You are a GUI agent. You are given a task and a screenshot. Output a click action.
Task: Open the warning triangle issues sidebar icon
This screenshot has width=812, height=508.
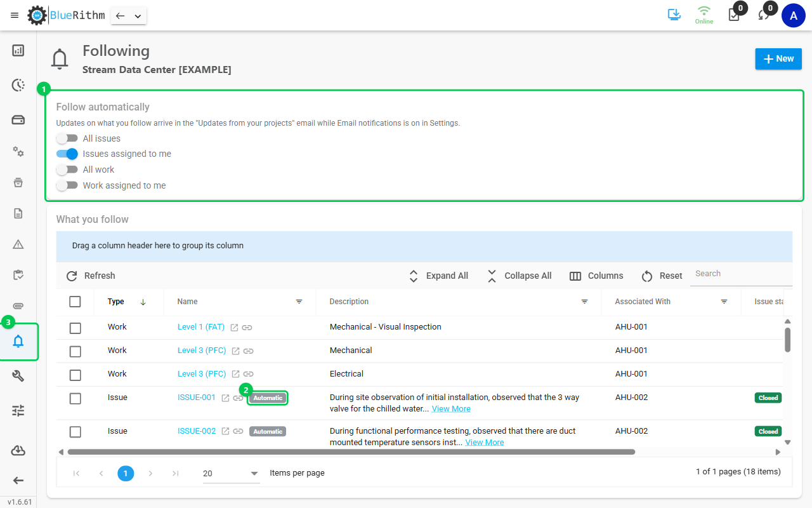(x=18, y=244)
